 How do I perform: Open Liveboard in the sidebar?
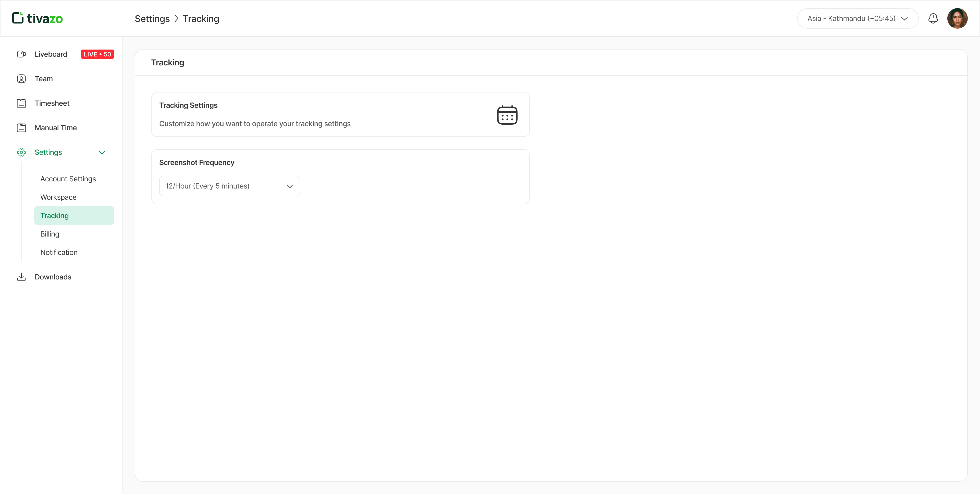pyautogui.click(x=51, y=54)
